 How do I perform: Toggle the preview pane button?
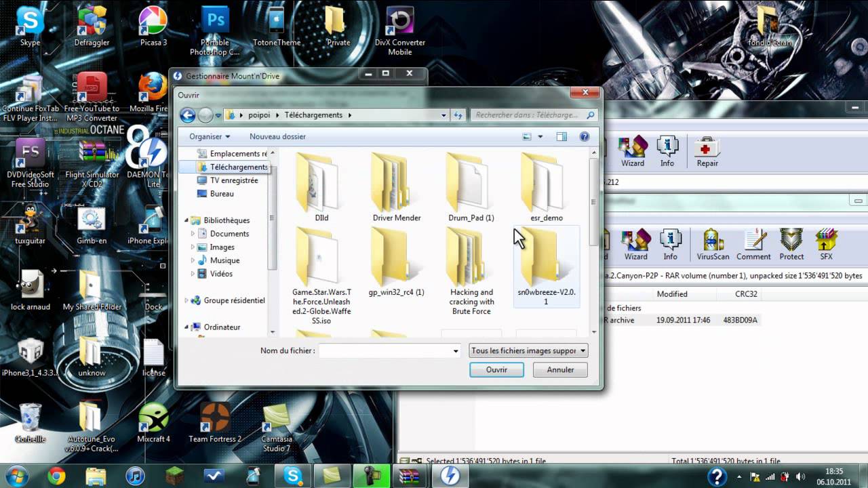(x=561, y=136)
